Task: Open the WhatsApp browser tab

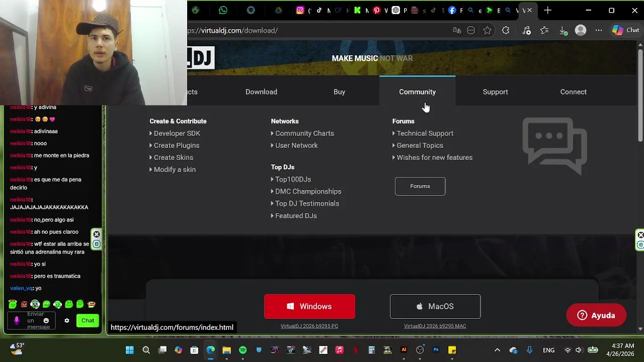Action: [x=223, y=10]
